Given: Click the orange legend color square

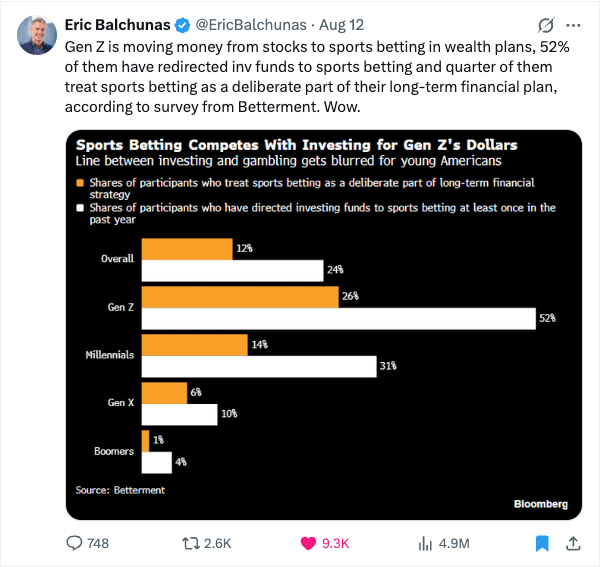Looking at the screenshot, I should click(x=80, y=183).
